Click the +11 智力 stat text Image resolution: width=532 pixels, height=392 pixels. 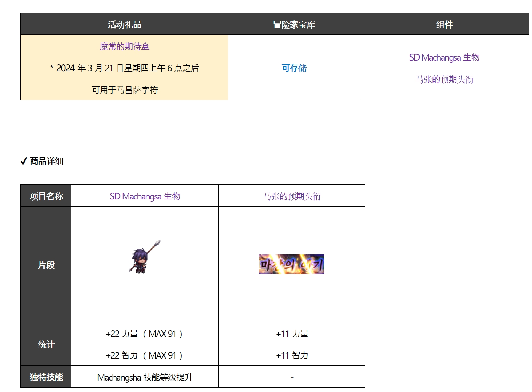(x=292, y=355)
